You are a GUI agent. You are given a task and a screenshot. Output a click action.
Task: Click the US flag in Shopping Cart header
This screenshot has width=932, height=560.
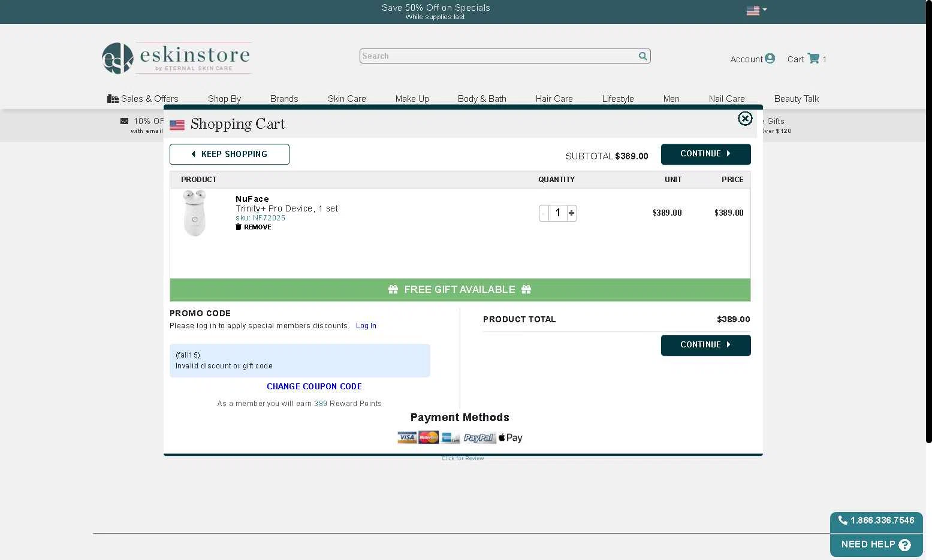[x=177, y=125]
